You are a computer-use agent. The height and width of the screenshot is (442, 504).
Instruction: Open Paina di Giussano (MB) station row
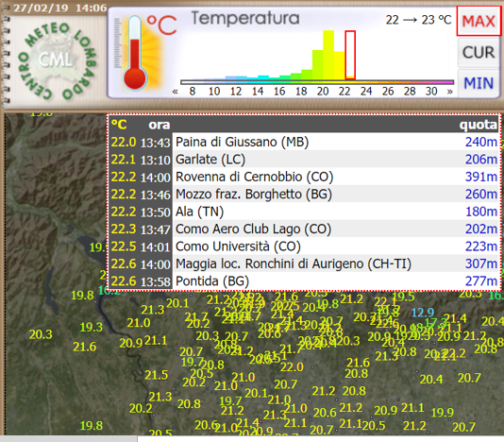click(304, 142)
